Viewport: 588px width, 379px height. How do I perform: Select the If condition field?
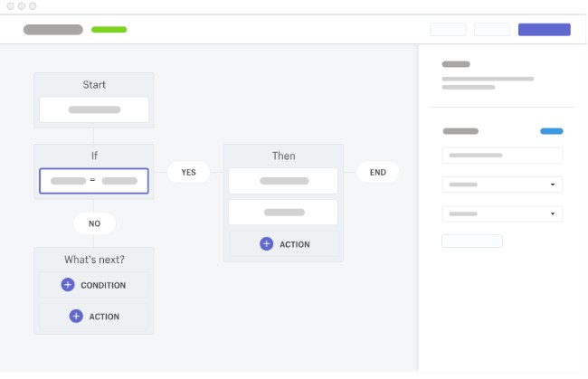click(x=94, y=181)
